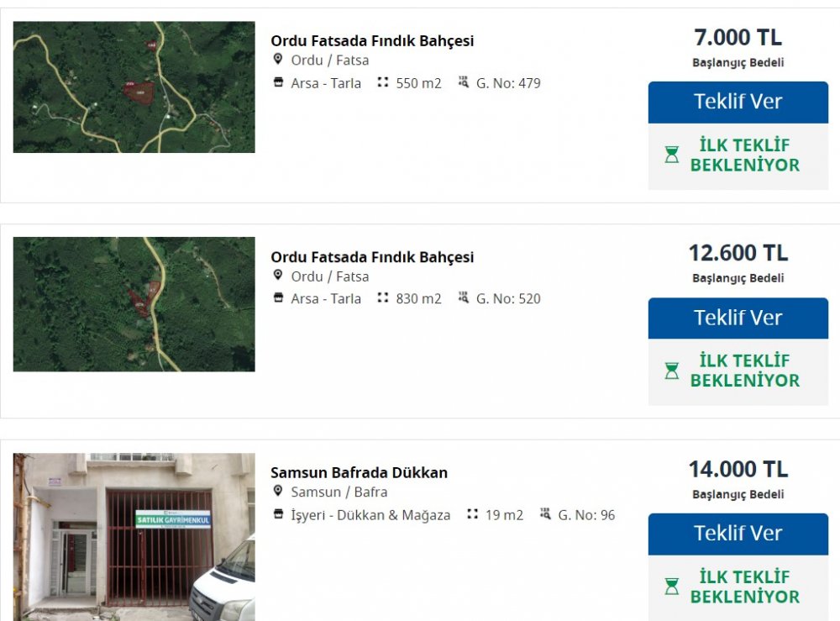
Task: Click the satellite map thumbnail of the first listing
Action: (x=134, y=87)
